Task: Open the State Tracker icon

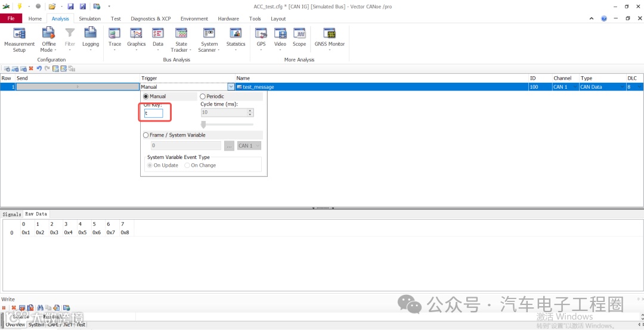Action: pos(181,33)
